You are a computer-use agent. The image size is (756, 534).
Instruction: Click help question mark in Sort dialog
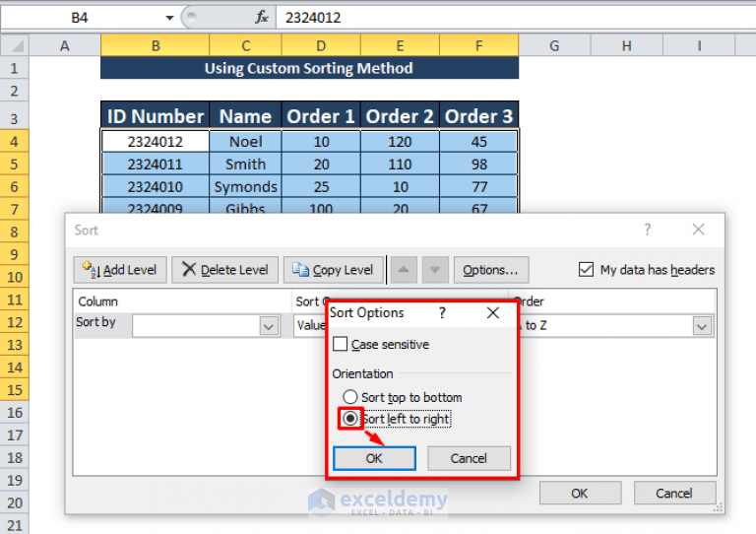point(648,230)
